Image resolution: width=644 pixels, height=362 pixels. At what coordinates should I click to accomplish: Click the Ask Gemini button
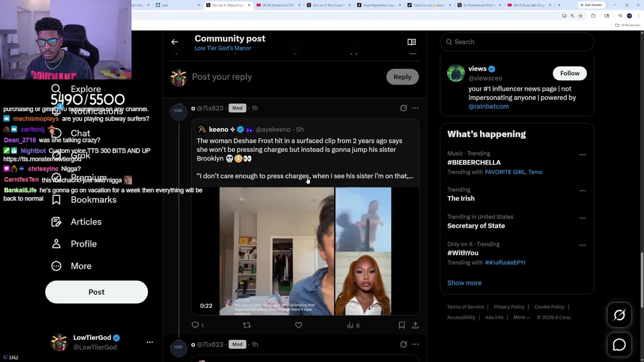pos(591,5)
